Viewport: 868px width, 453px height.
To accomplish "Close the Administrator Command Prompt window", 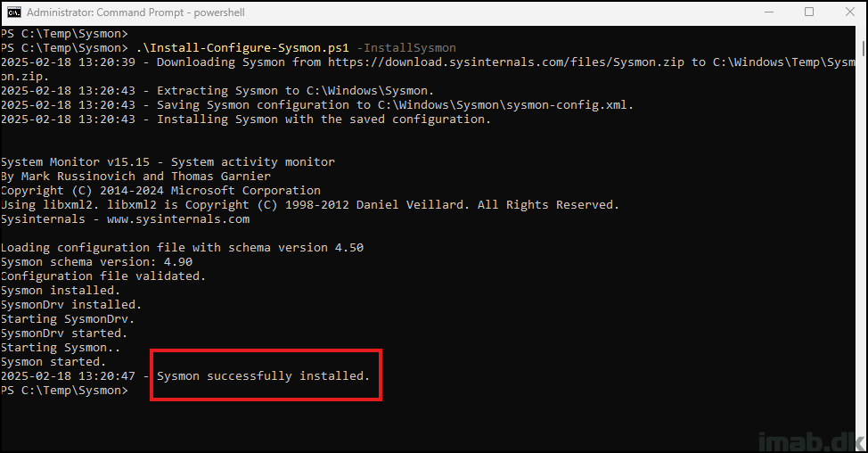I will point(850,12).
